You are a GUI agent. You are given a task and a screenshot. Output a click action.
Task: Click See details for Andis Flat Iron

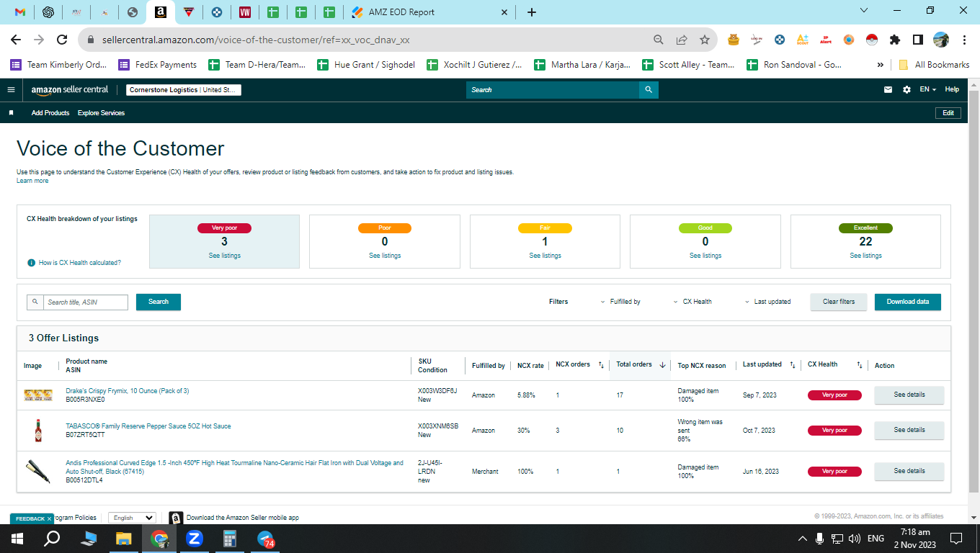[x=909, y=471]
